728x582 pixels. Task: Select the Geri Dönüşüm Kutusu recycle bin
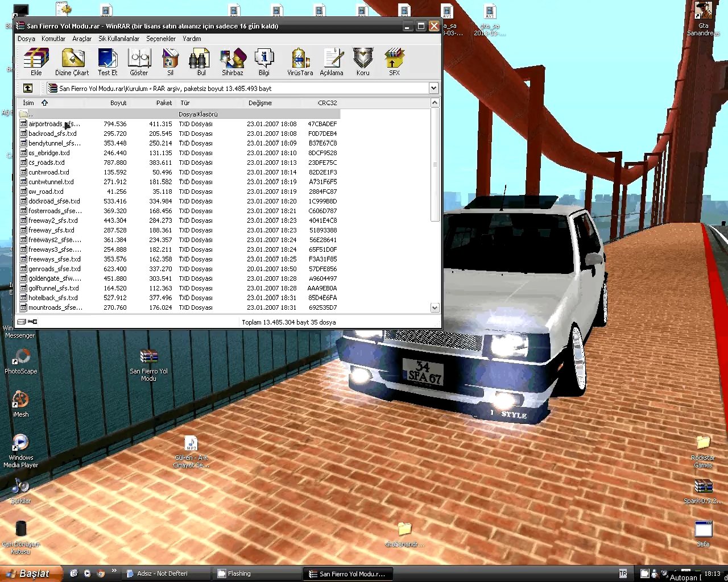20,537
